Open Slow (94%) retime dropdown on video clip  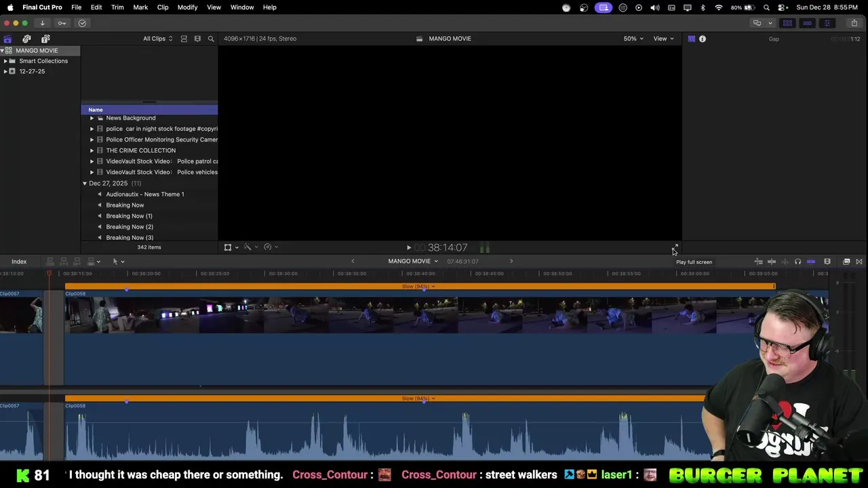point(418,287)
